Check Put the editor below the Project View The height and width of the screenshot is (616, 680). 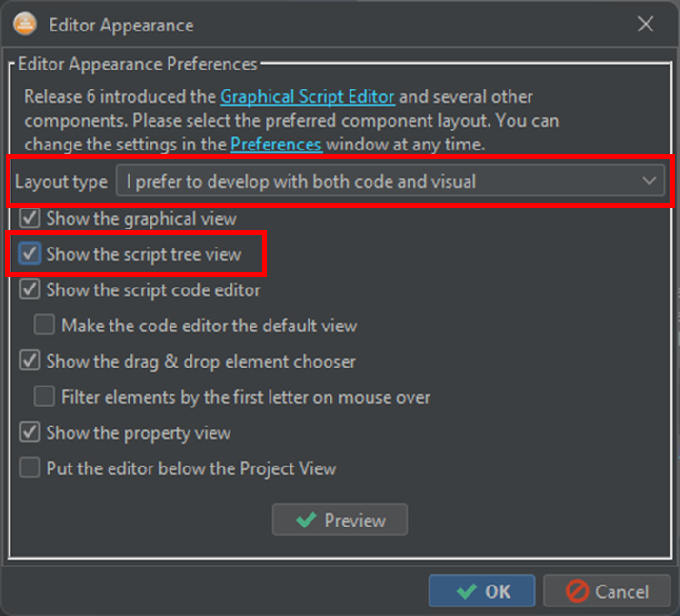click(30, 468)
